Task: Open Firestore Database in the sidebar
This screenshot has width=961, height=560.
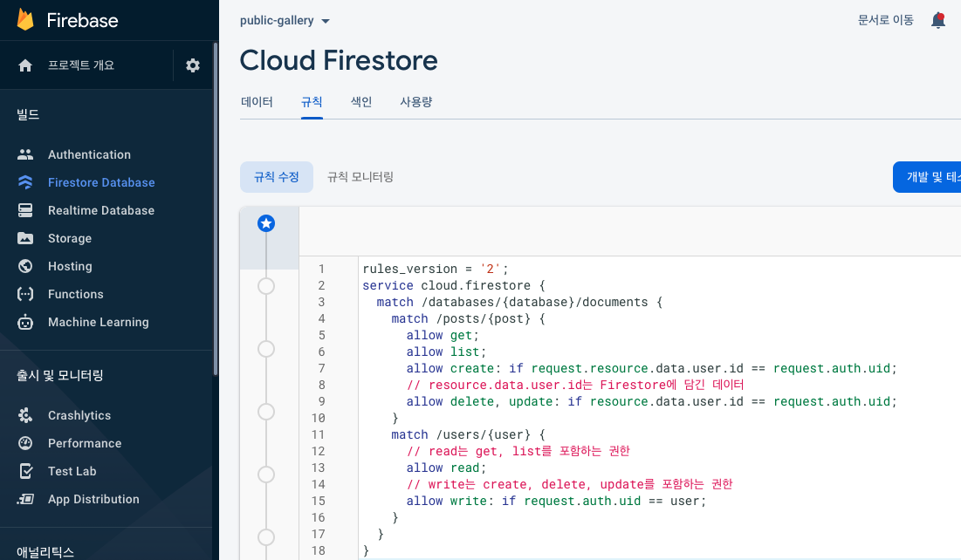Action: (101, 182)
